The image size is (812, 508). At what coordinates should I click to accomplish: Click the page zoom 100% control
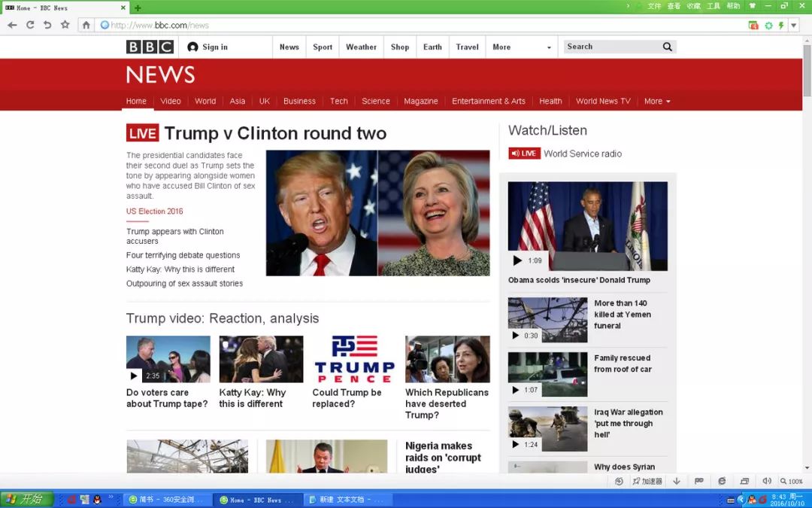click(792, 481)
